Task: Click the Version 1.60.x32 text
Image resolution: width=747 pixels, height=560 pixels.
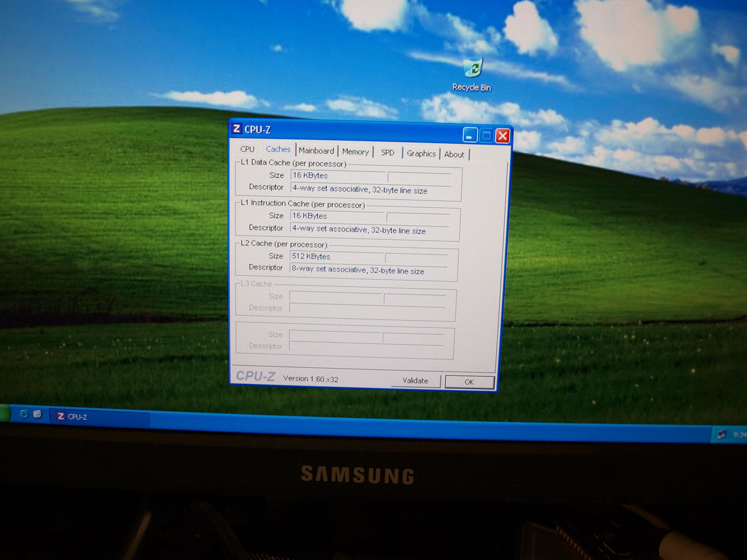Action: (x=310, y=379)
